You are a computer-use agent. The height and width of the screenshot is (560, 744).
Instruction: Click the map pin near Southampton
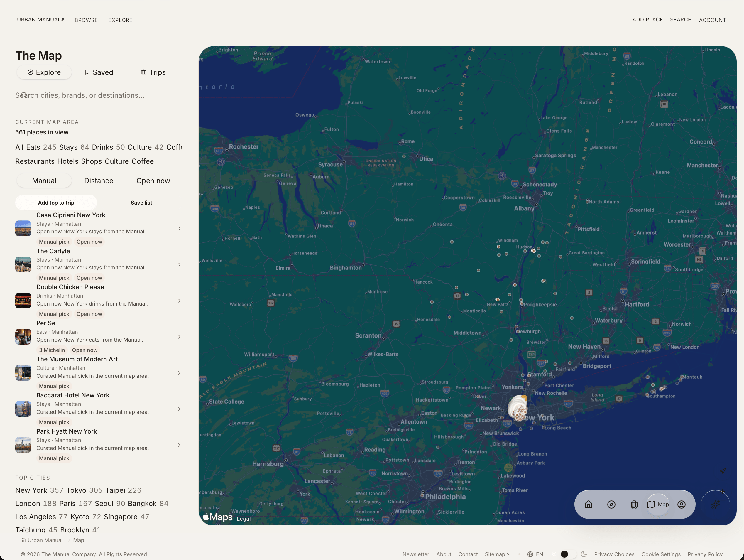(647, 395)
